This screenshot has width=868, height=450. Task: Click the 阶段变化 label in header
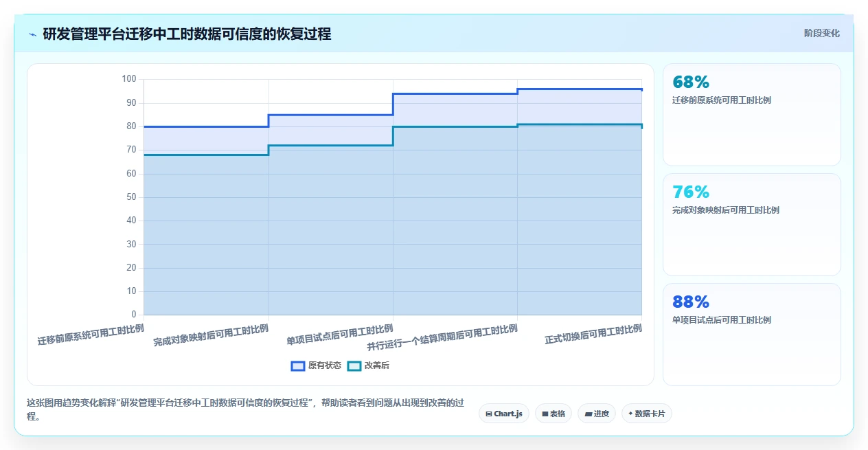[821, 33]
